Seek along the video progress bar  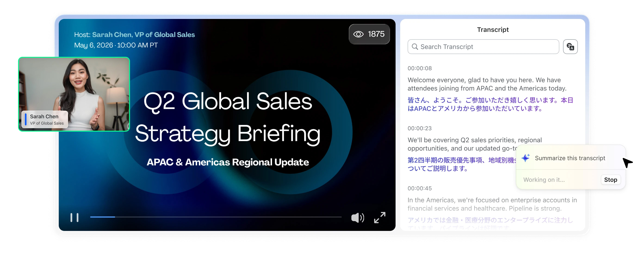216,217
